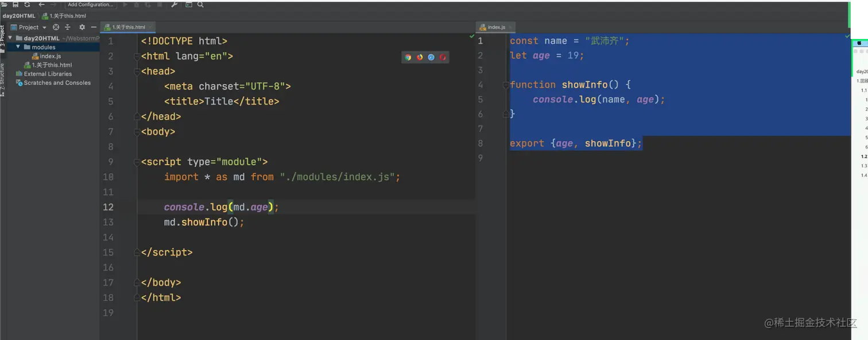Click the locate opened file target icon

56,27
